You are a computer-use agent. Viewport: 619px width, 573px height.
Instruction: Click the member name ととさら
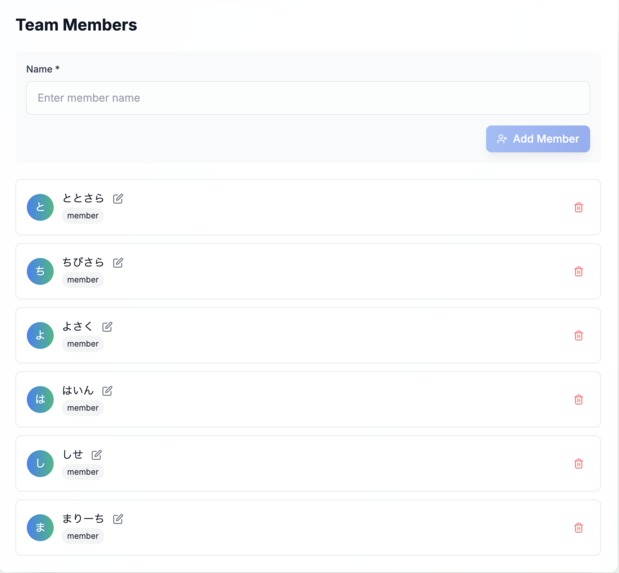point(83,198)
